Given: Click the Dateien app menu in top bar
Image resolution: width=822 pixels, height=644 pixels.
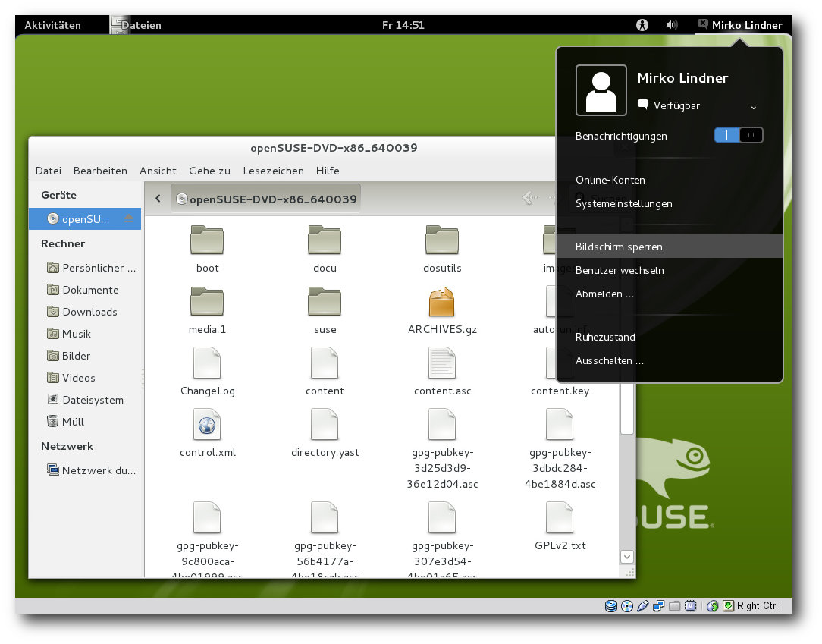Looking at the screenshot, I should (136, 24).
